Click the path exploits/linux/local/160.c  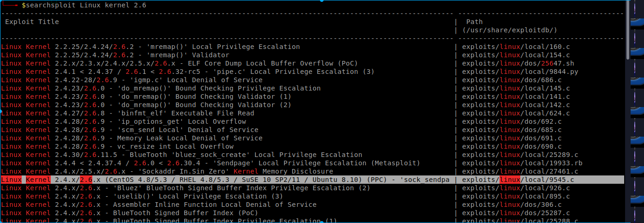(x=516, y=47)
